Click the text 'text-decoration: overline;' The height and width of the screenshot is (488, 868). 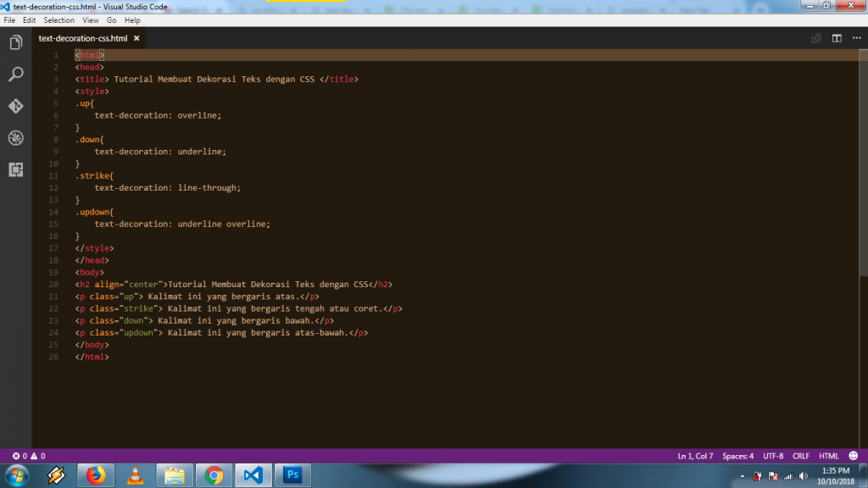[158, 115]
